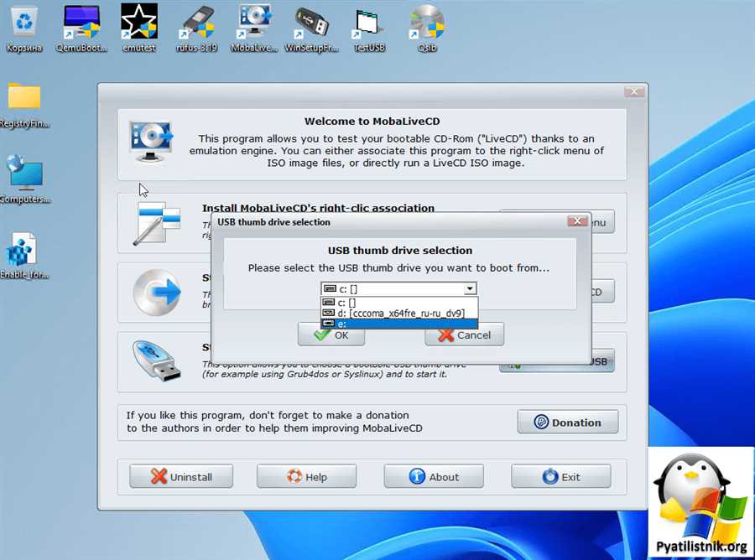Screen dimensions: 755x560
Task: Confirm drive selection with OK button
Action: point(331,334)
